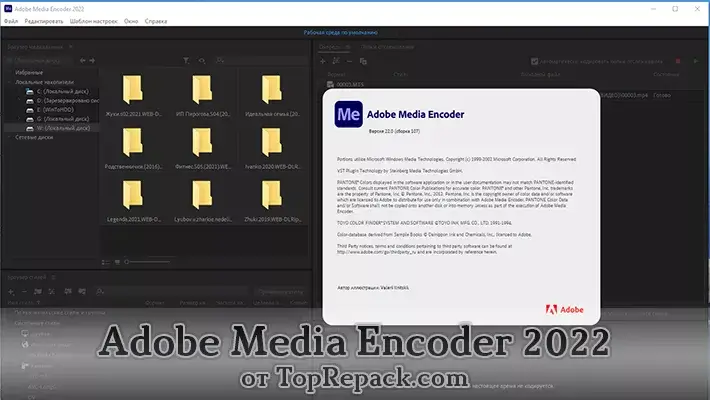
Task: Open the Окно menu
Action: coord(131,21)
